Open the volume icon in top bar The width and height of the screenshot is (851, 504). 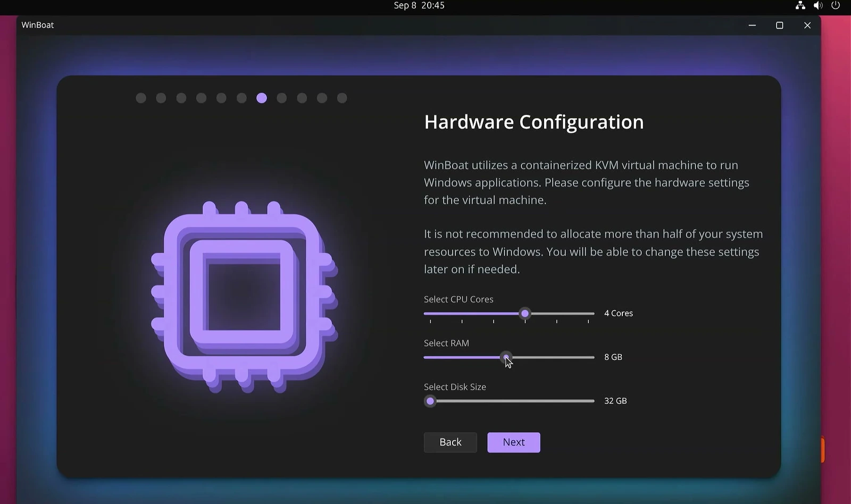pyautogui.click(x=818, y=5)
